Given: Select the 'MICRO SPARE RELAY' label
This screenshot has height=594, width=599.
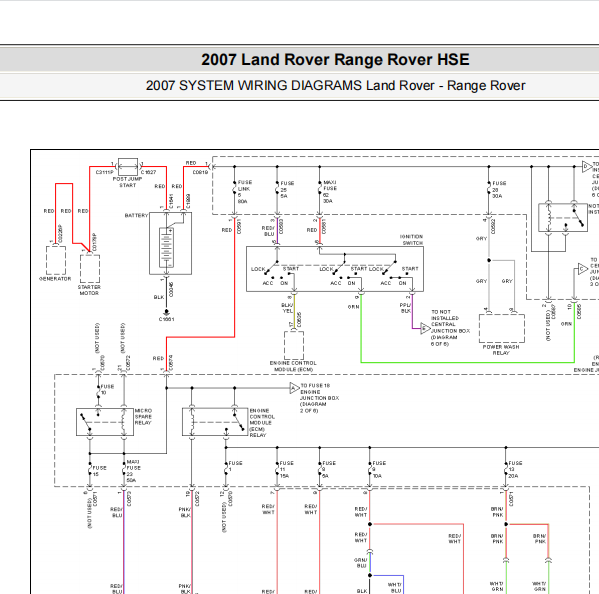Looking at the screenshot, I should 143,417.
